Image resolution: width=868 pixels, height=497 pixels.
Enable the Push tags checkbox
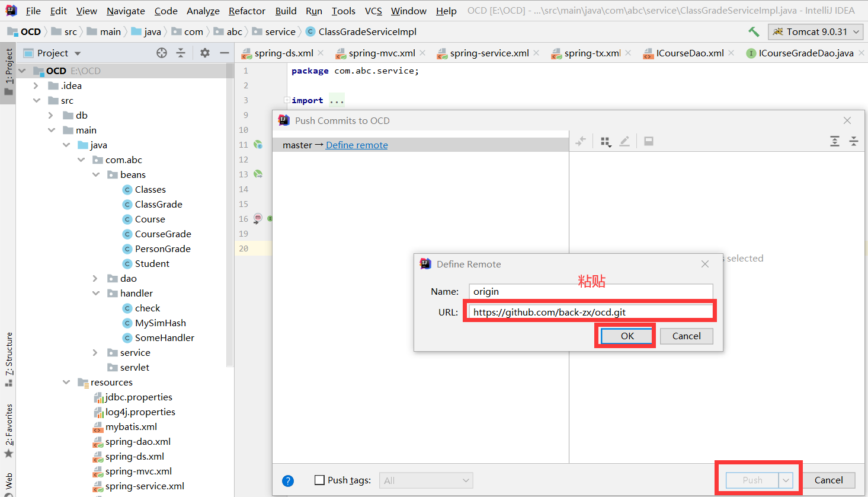point(319,480)
